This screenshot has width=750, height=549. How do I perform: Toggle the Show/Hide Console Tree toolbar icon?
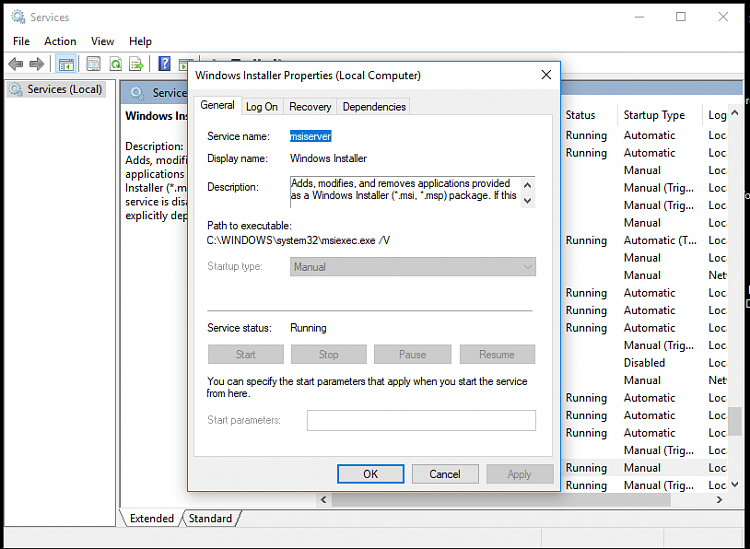(x=66, y=64)
